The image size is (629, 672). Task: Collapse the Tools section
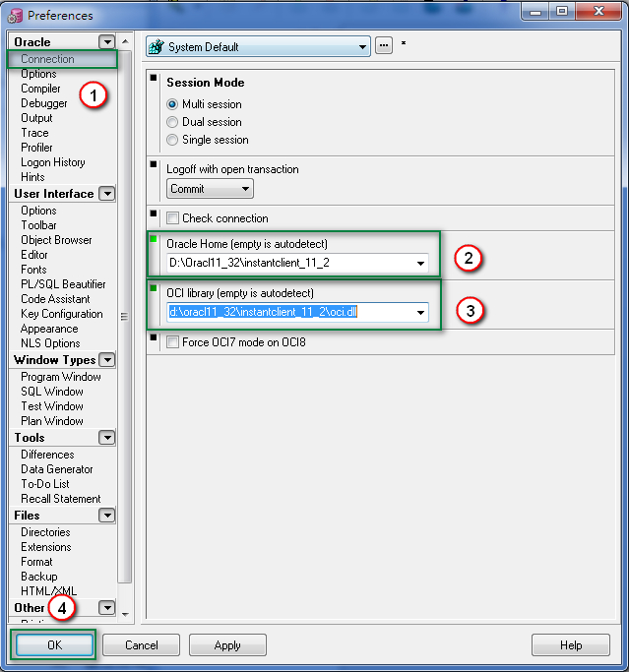click(x=106, y=438)
